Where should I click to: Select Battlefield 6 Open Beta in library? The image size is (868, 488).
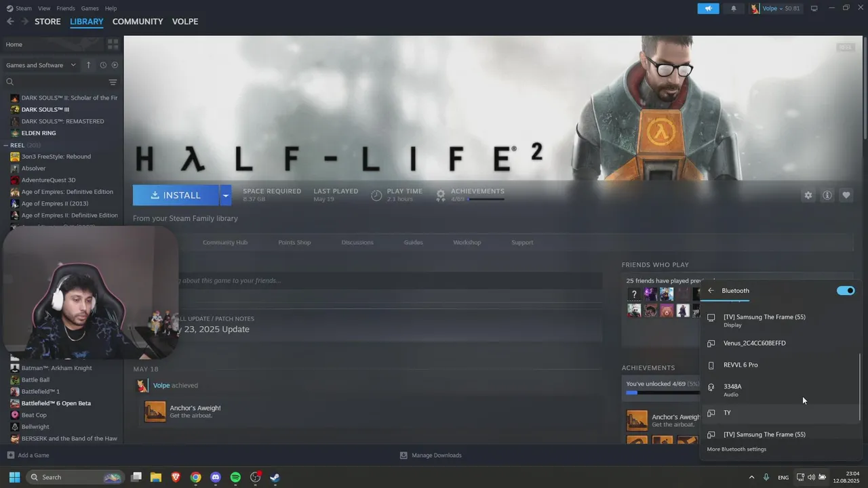tap(56, 403)
